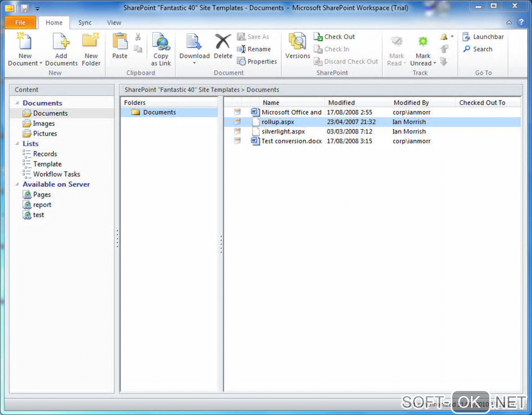
Task: Open the Template list
Action: pos(42,164)
